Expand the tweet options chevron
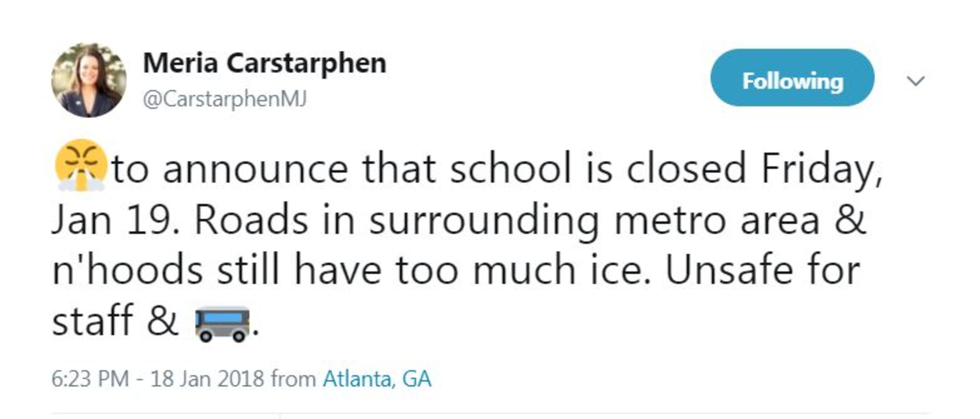 [915, 81]
